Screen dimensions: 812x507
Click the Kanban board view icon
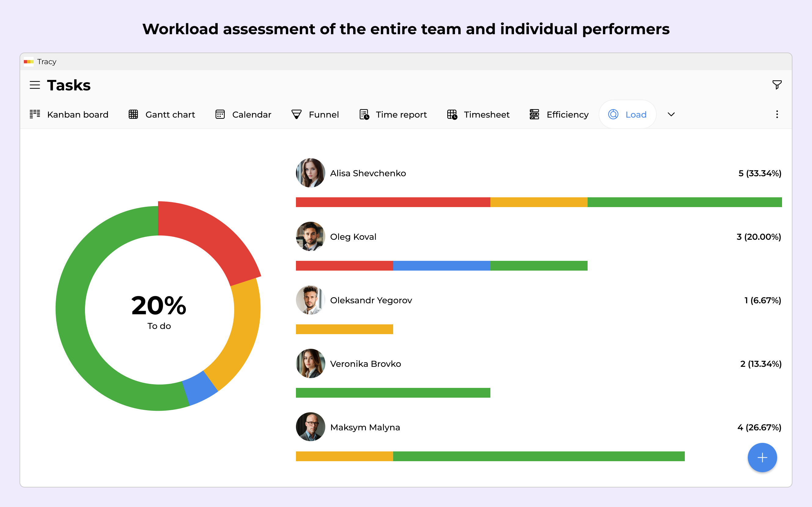35,114
